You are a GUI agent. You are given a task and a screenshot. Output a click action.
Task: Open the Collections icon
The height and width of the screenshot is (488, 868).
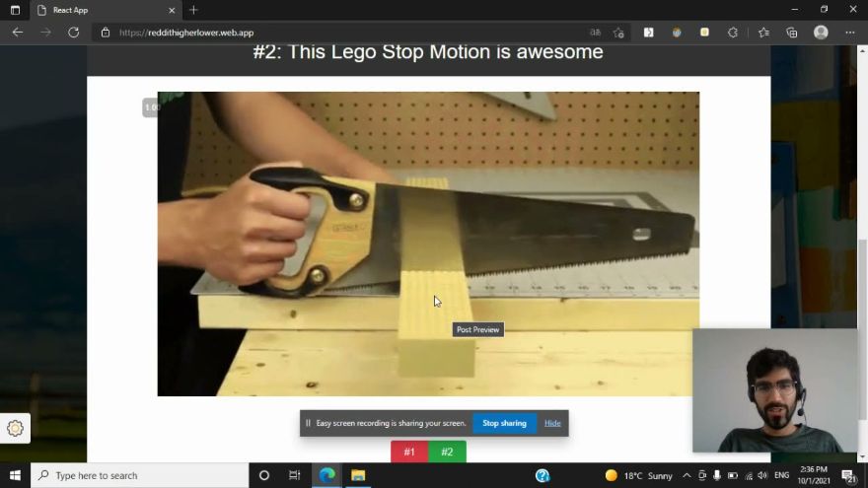tap(792, 33)
